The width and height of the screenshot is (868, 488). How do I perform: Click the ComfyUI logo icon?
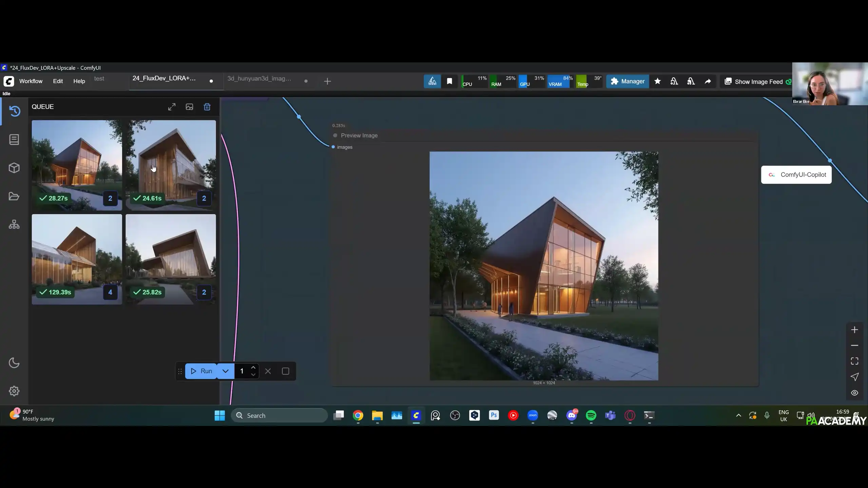click(x=9, y=81)
